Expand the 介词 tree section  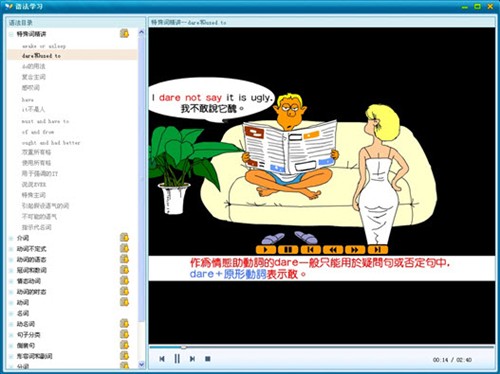click(11, 238)
